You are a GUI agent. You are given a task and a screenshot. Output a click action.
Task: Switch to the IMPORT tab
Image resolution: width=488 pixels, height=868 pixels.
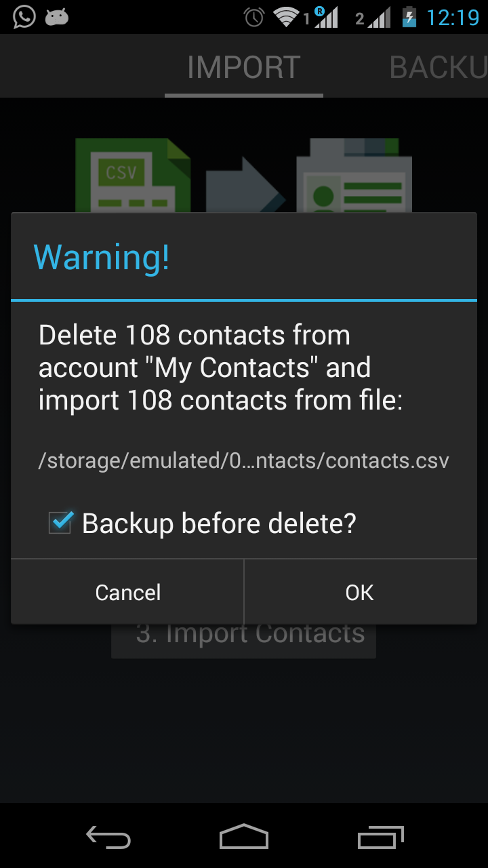(x=244, y=67)
